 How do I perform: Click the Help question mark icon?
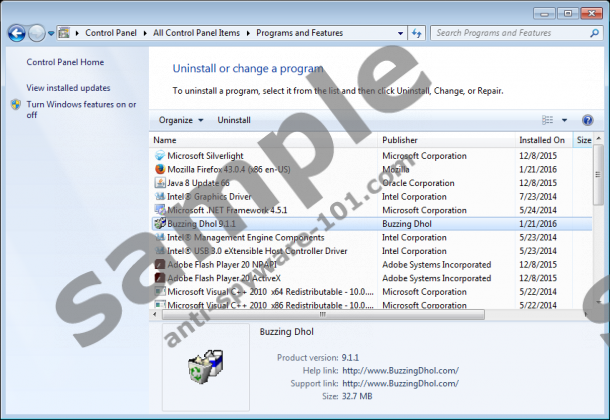(x=587, y=120)
